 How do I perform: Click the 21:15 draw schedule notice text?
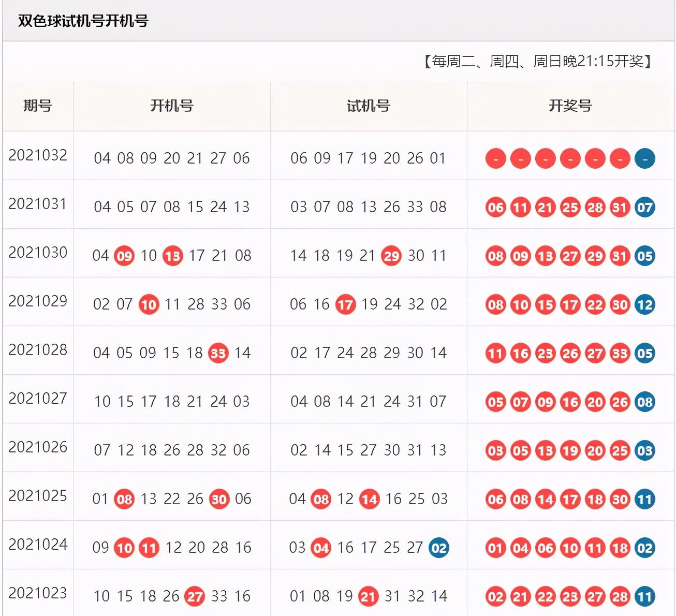[538, 62]
